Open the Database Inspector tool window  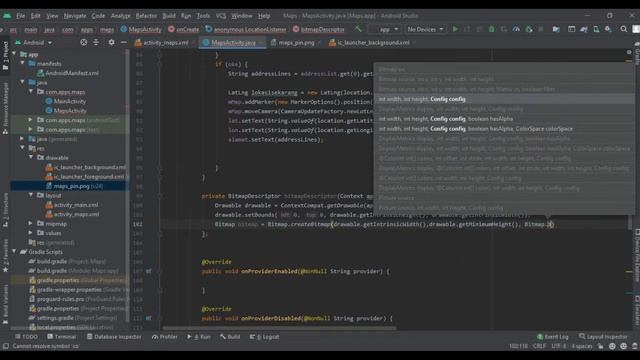tap(114, 337)
